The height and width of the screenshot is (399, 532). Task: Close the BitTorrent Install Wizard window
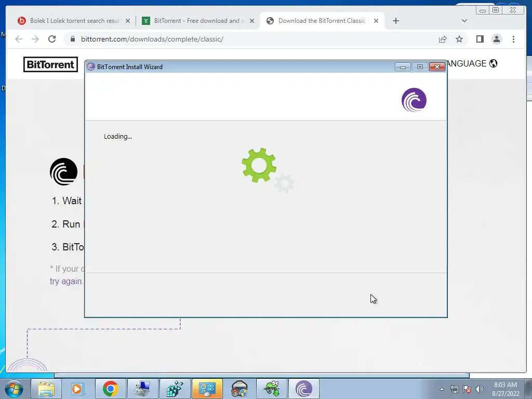click(x=437, y=67)
